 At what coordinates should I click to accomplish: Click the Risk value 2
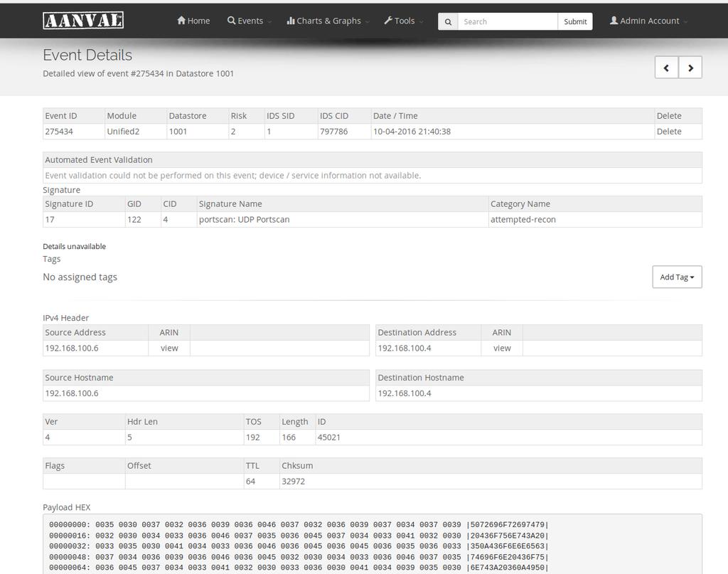pos(233,132)
